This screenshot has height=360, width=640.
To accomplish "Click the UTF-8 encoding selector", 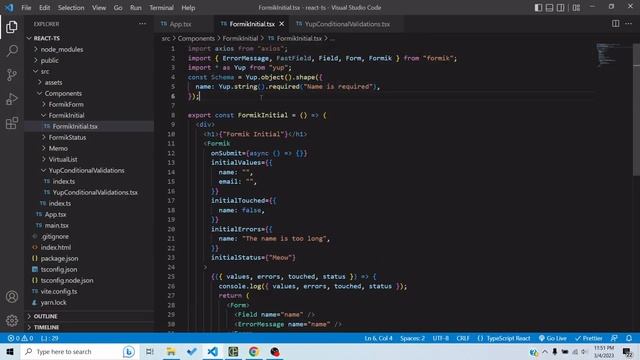I will pos(441,338).
